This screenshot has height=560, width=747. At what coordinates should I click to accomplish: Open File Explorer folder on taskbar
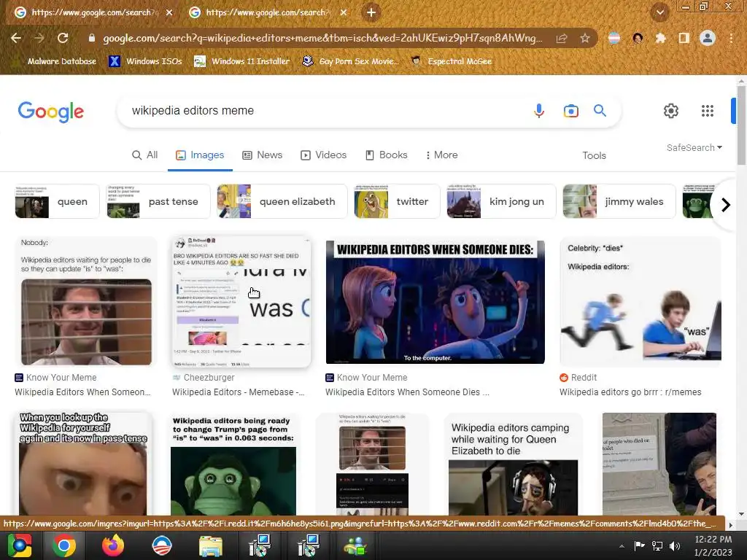point(211,545)
